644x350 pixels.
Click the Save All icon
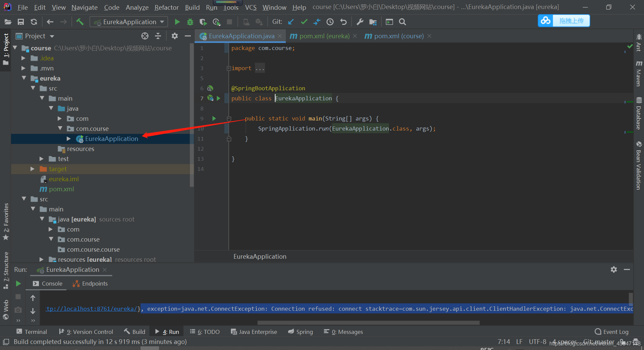21,22
